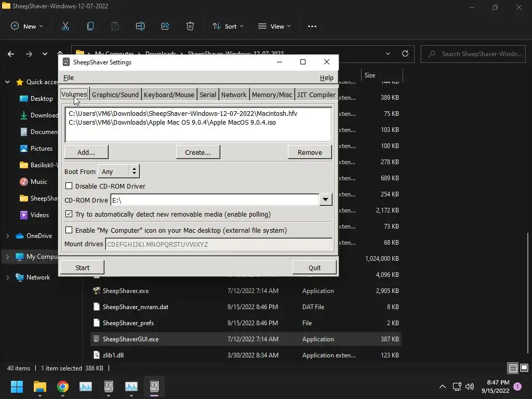Click the Delete trash icon in Explorer

[190, 26]
